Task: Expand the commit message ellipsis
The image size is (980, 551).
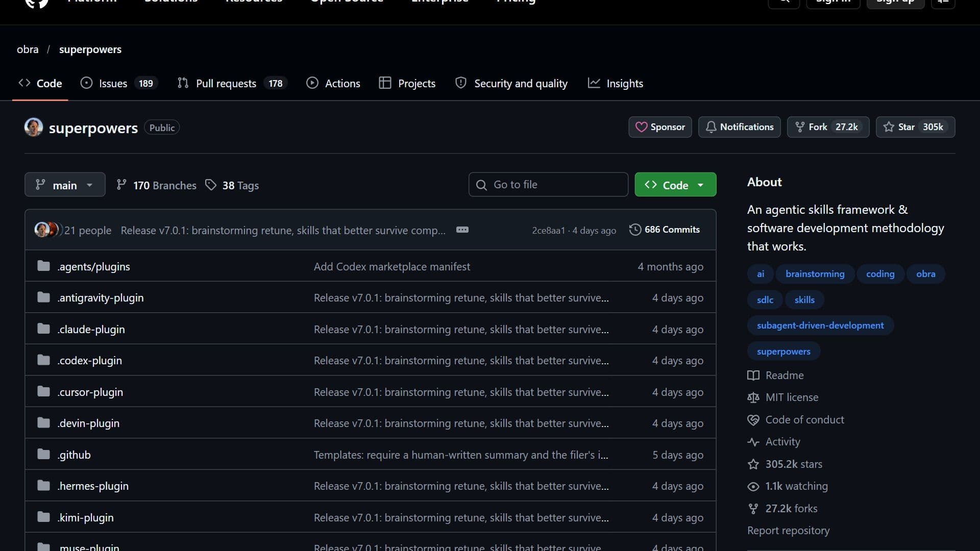Action: pyautogui.click(x=462, y=230)
